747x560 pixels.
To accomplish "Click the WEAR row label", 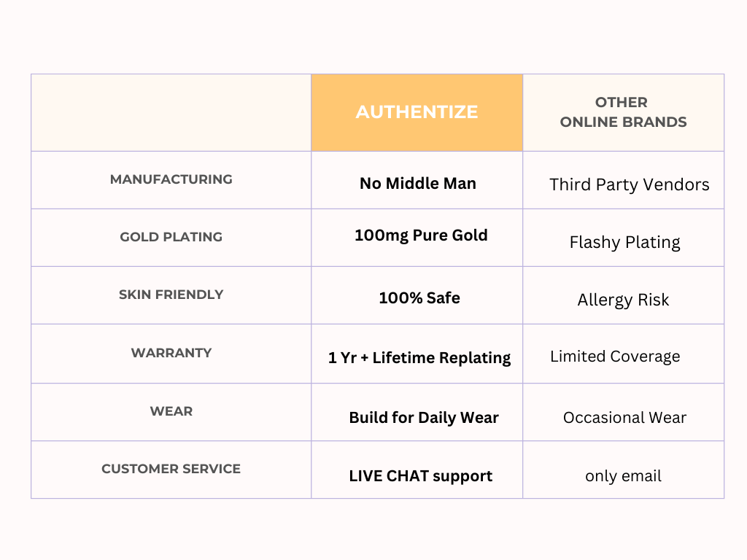I will click(171, 411).
